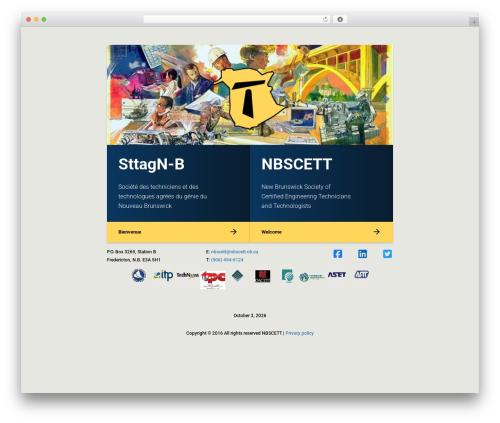
Task: Click the Fredericton, N.B. address line
Action: (134, 260)
